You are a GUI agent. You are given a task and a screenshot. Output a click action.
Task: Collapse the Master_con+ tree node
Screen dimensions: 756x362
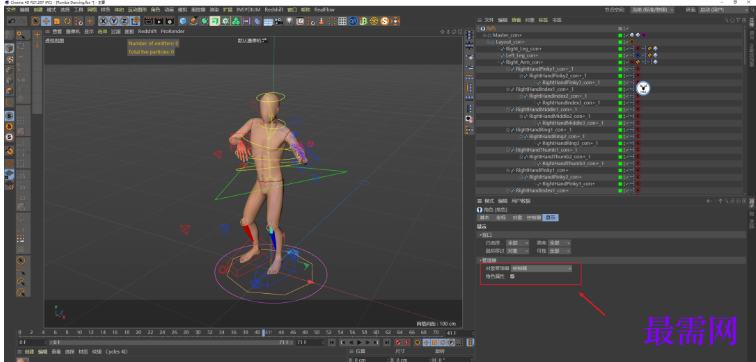[x=484, y=35]
